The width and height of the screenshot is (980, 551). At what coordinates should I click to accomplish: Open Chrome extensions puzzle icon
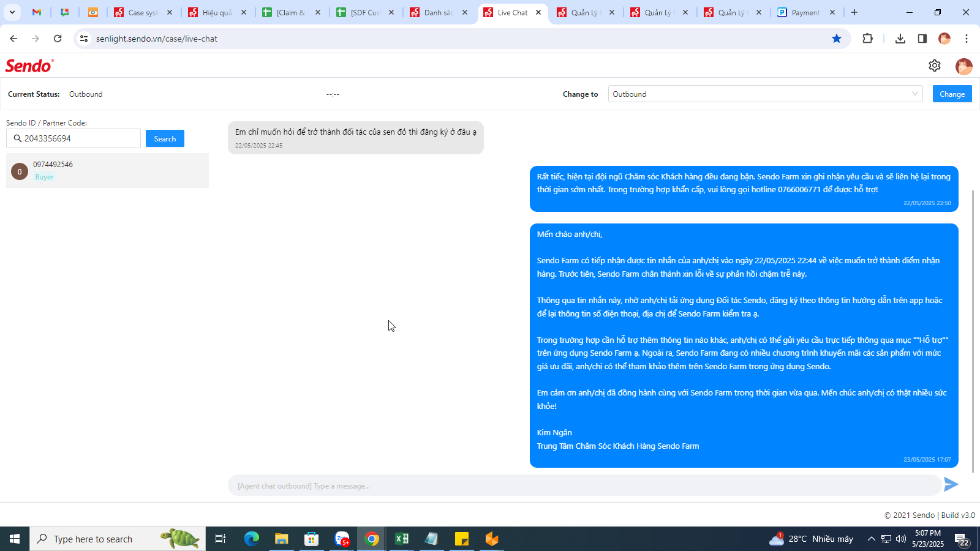[867, 39]
